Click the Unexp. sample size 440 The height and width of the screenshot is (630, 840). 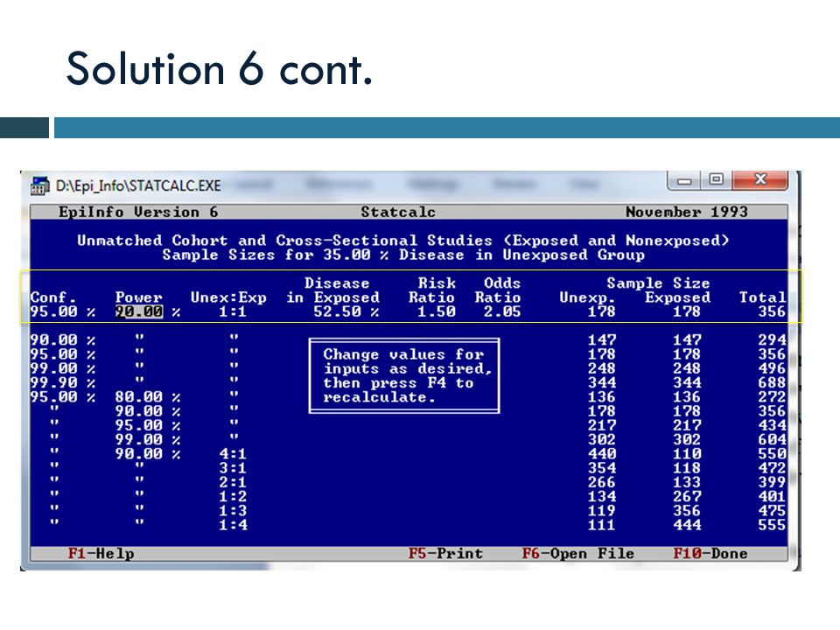click(602, 454)
